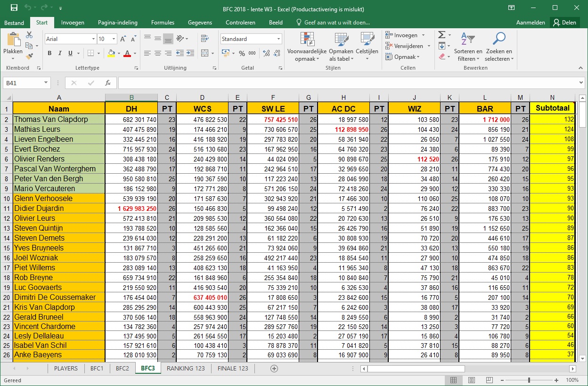Screen dimensions: 588x386
Task: Click the AutoSum sigma icon
Action: (x=441, y=35)
